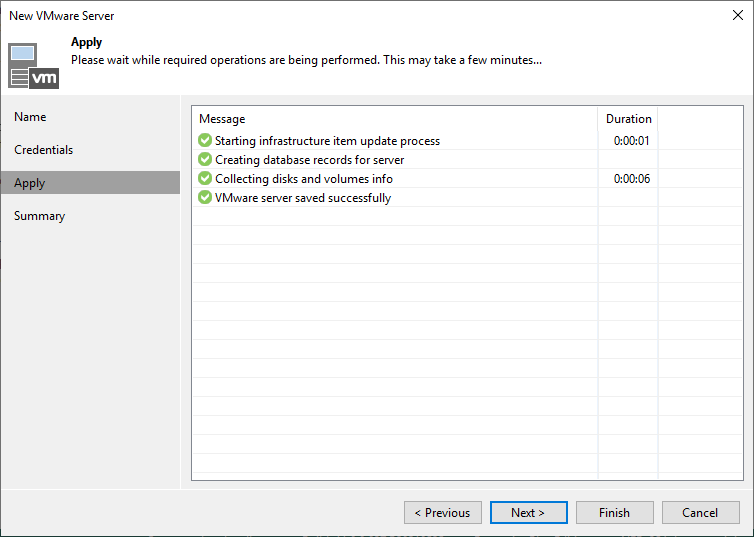
Task: Click green check for Collecting disks info
Action: click(x=205, y=178)
